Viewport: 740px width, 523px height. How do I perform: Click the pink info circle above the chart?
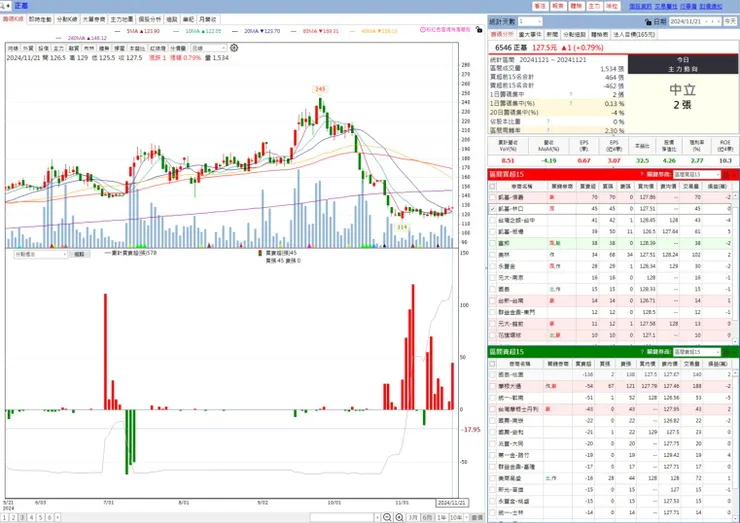[x=423, y=29]
